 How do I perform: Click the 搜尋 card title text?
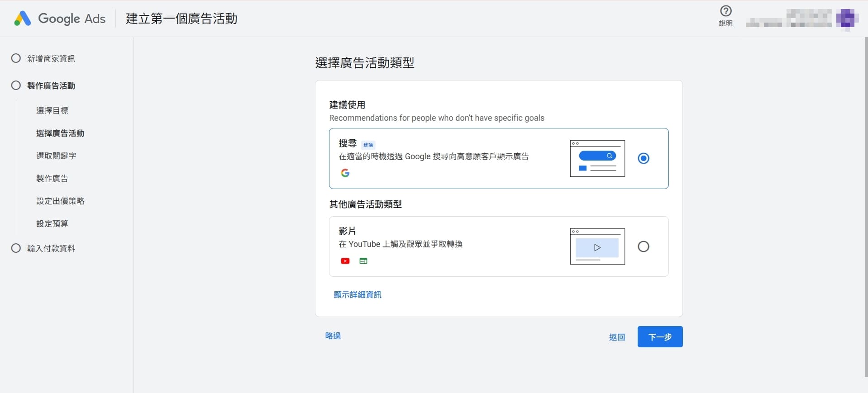[x=348, y=143]
